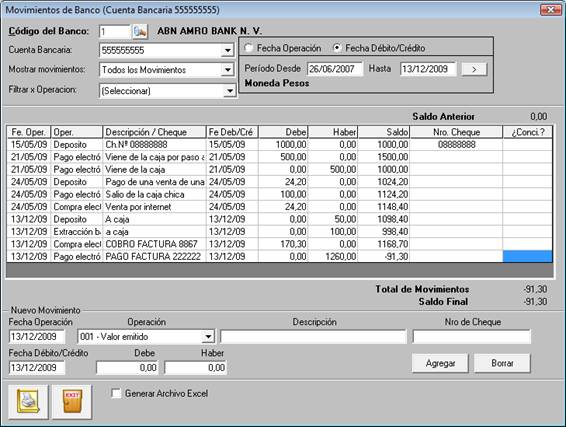The image size is (566, 427).
Task: Click the 1148,40 Saldo cell
Action: (384, 207)
